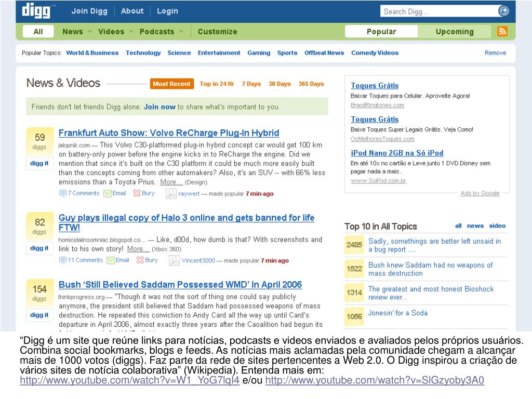Viewport: 532px width, 399px height.
Task: Expand the News dropdown arrow
Action: (90, 32)
